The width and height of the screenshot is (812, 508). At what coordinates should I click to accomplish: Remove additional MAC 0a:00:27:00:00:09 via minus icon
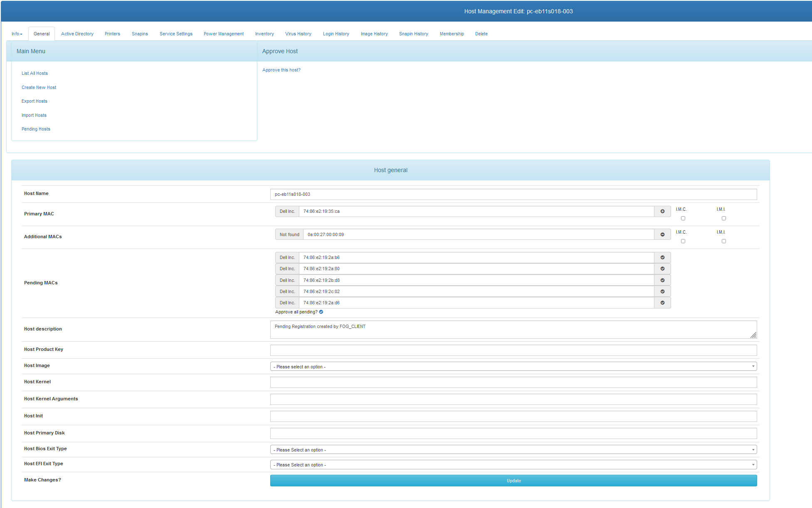662,234
